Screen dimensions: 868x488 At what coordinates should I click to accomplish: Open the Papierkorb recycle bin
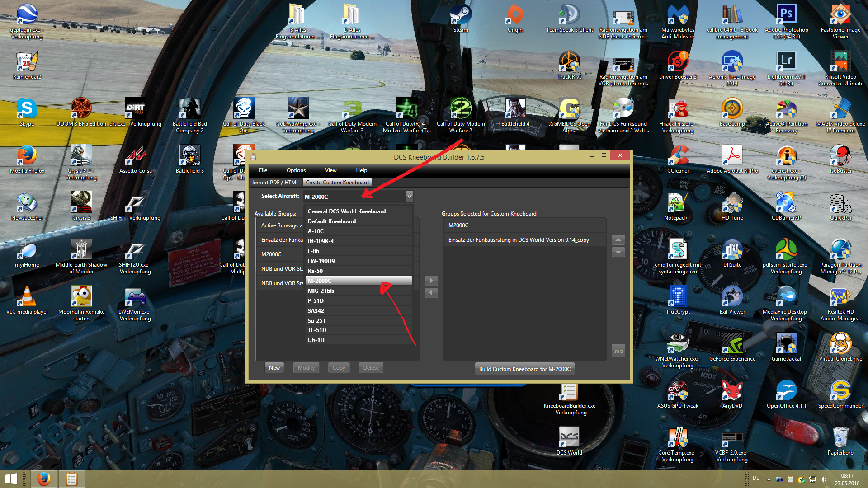pos(840,441)
